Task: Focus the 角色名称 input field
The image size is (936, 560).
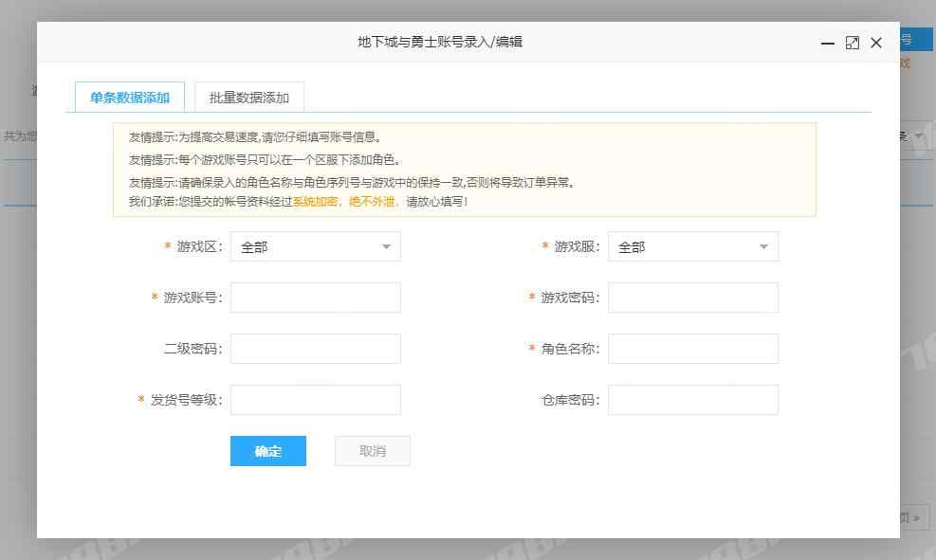Action: pos(693,349)
